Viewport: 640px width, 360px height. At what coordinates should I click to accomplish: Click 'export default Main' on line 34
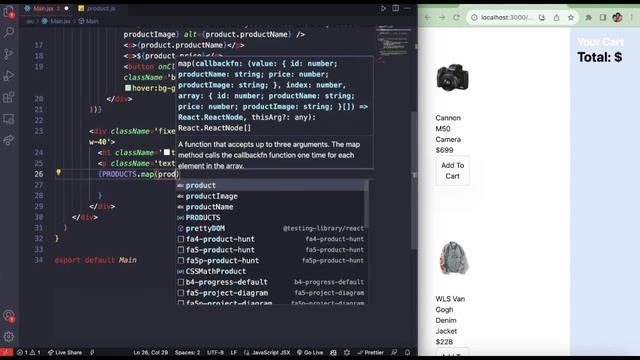pos(96,260)
